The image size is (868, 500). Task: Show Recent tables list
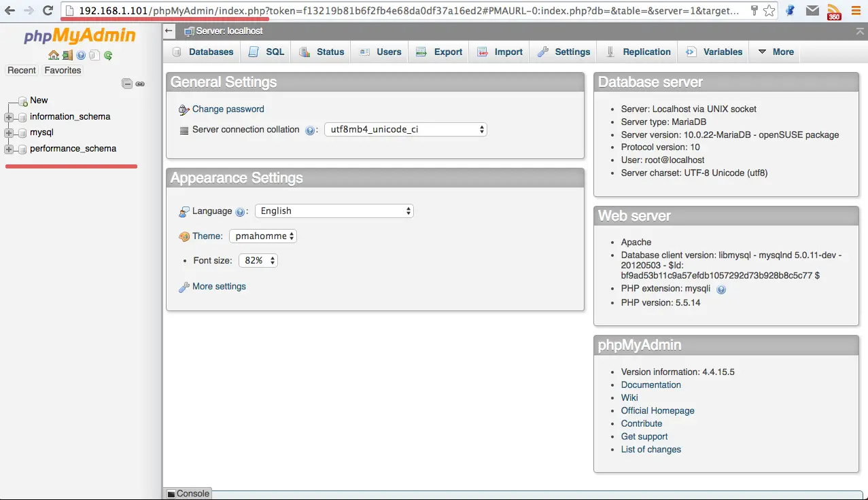[x=22, y=71]
